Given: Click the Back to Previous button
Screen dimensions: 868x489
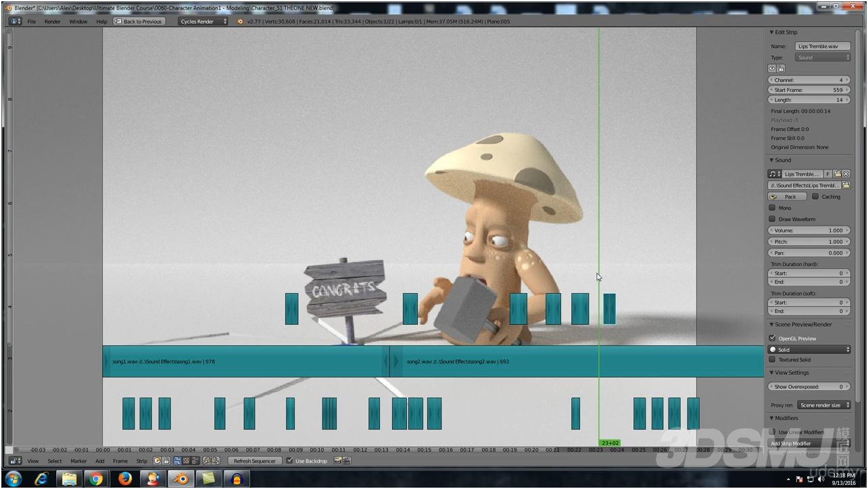Looking at the screenshot, I should [x=139, y=22].
